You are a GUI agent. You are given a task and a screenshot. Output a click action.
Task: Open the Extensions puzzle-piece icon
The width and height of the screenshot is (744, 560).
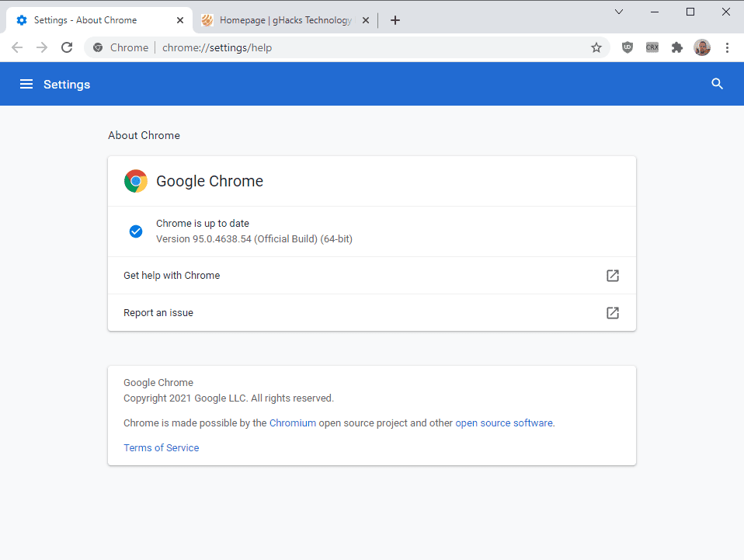[x=676, y=47]
